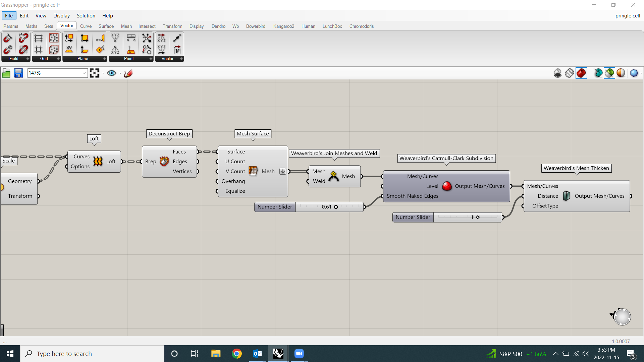
Task: Toggle the green document preview settings
Action: tap(609, 73)
